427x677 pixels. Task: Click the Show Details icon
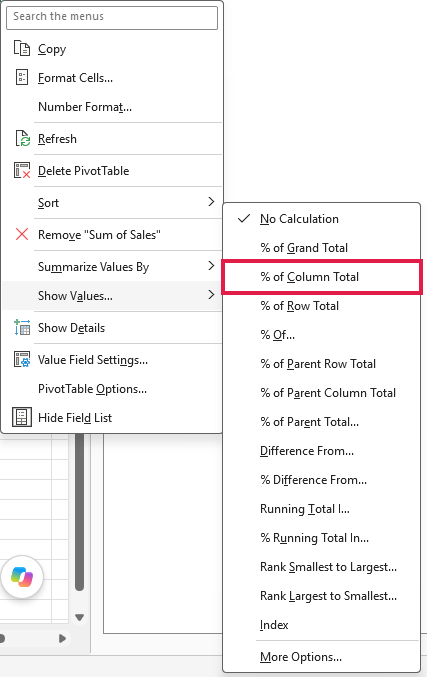tap(22, 328)
